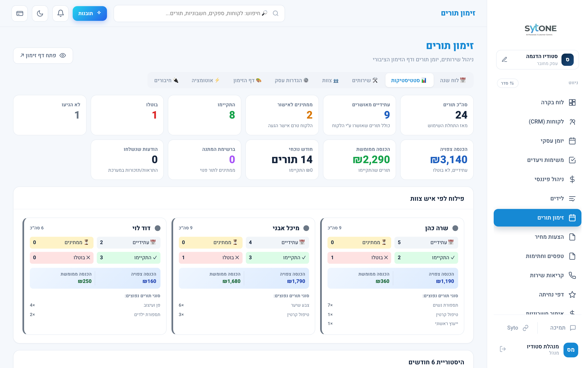Open הצעות מחיר quotes in sidebar
This screenshot has width=588, height=368.
pos(537,237)
